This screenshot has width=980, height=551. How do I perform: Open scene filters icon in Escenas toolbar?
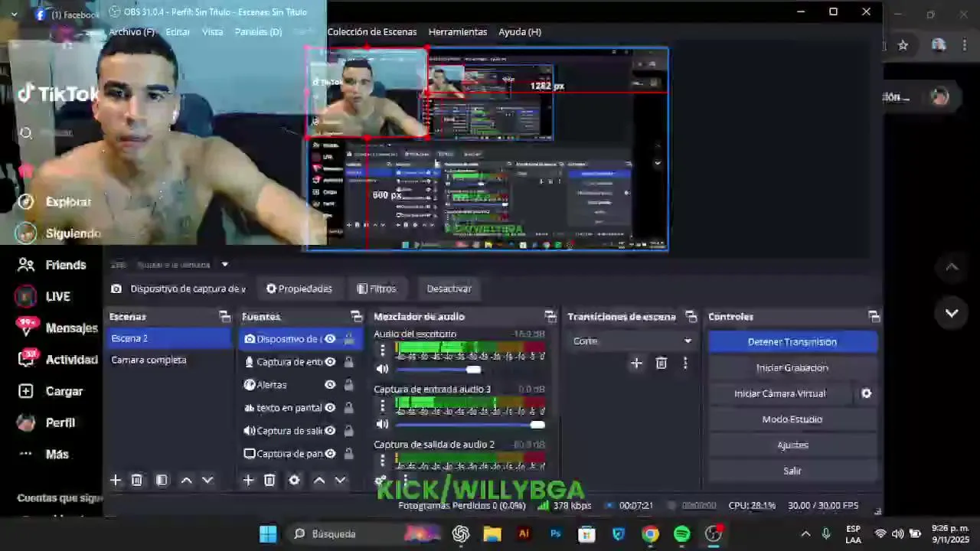(162, 480)
